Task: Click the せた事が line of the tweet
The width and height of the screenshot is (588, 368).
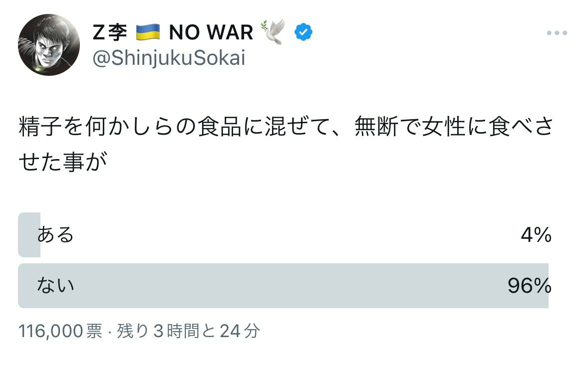Action: [64, 162]
